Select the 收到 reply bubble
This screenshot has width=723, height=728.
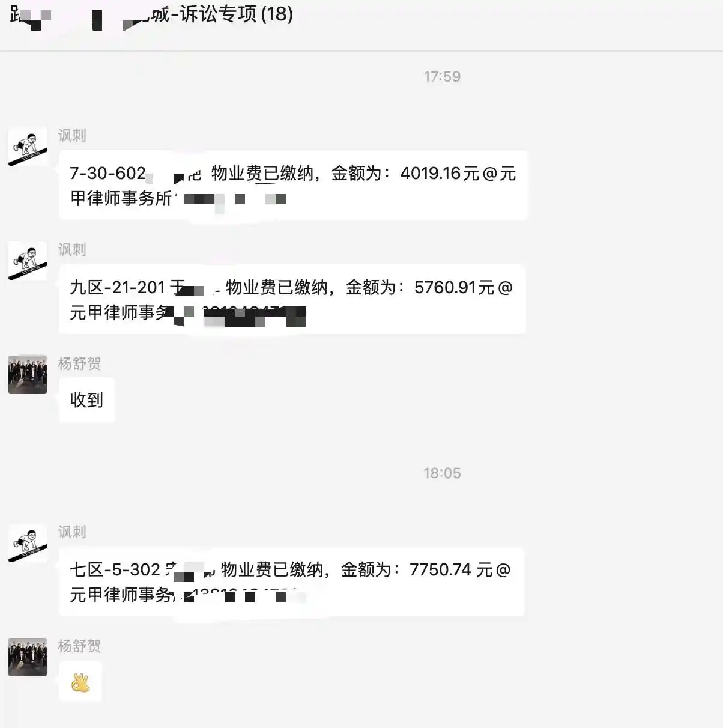(86, 400)
